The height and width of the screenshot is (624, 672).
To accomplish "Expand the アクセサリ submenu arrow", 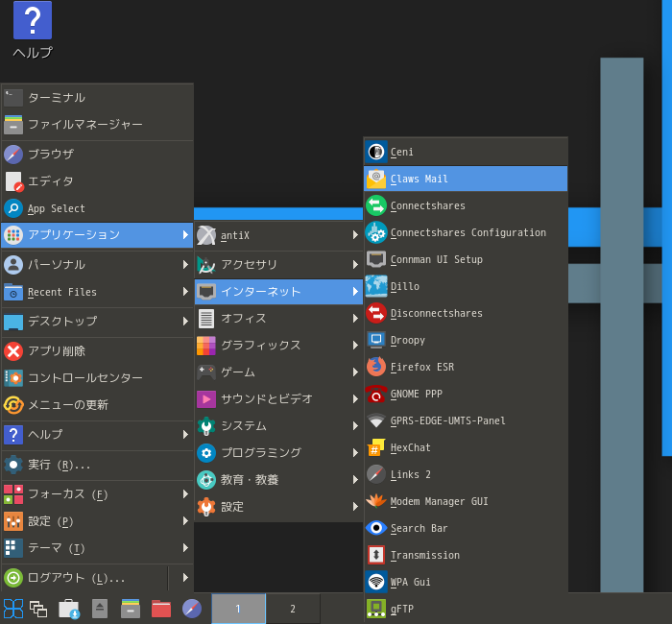I will [355, 264].
